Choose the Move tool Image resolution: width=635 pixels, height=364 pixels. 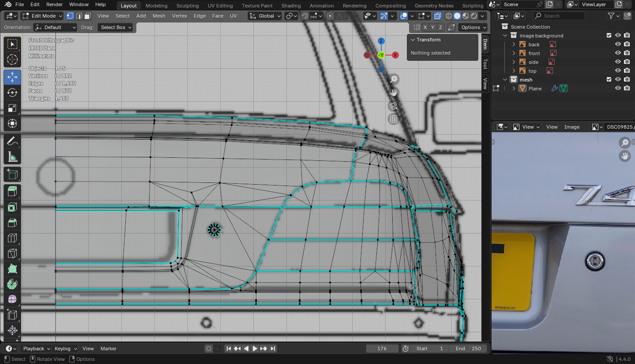(12, 77)
